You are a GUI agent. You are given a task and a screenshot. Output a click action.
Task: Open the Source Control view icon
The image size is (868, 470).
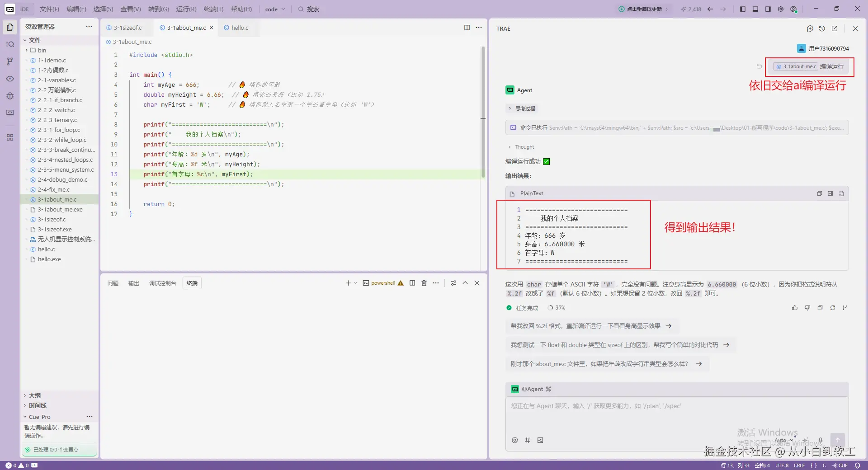click(x=10, y=61)
